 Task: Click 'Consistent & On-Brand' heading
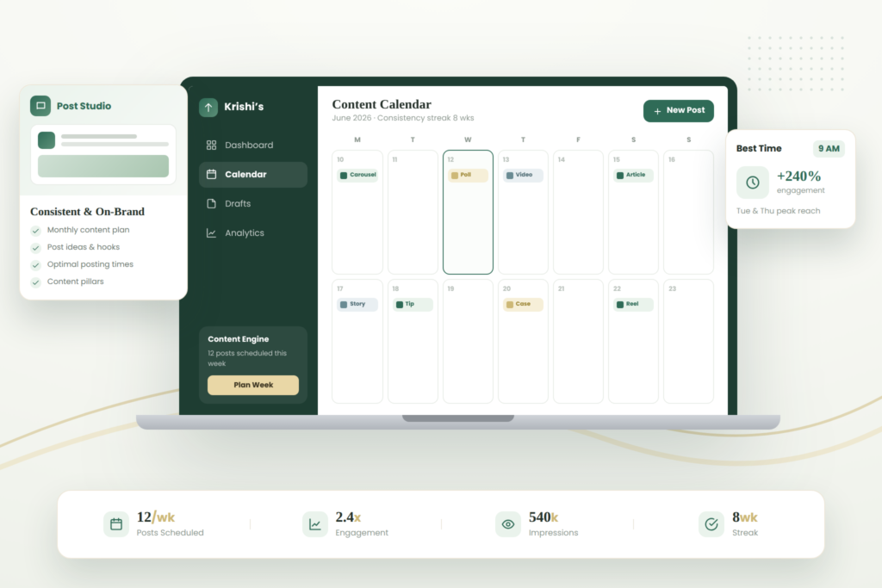tap(87, 212)
